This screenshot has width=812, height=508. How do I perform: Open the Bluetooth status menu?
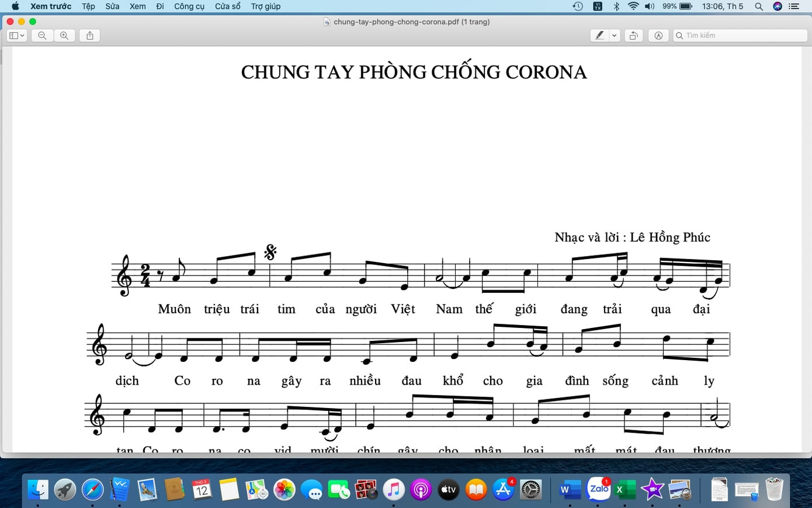616,6
